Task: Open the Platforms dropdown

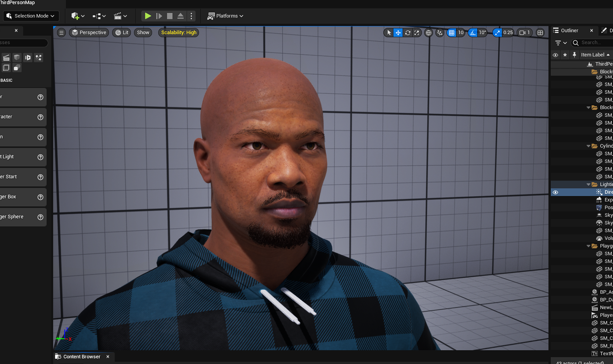Action: click(x=225, y=16)
